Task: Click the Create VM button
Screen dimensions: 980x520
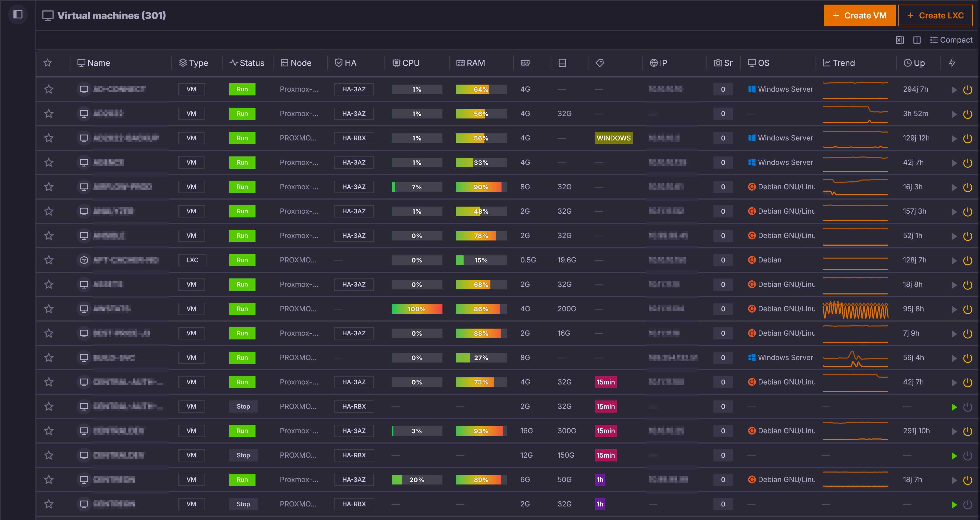Action: pyautogui.click(x=859, y=15)
